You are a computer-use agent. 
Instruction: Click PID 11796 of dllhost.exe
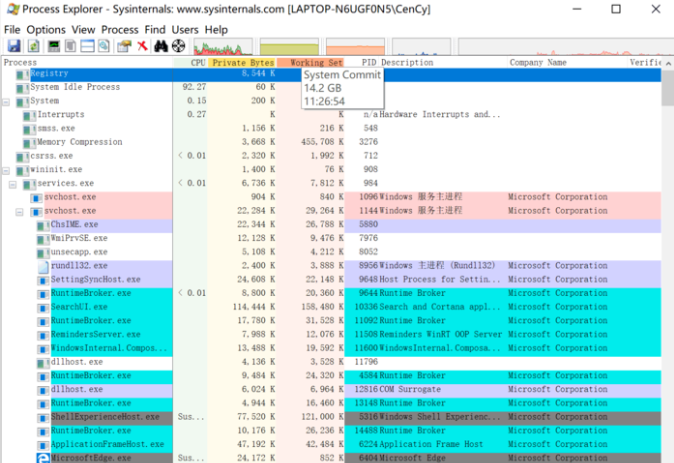coord(366,362)
